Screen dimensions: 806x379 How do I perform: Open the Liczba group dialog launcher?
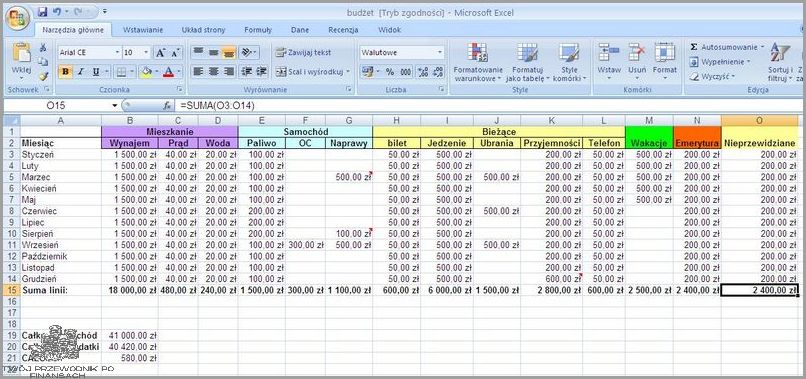442,89
